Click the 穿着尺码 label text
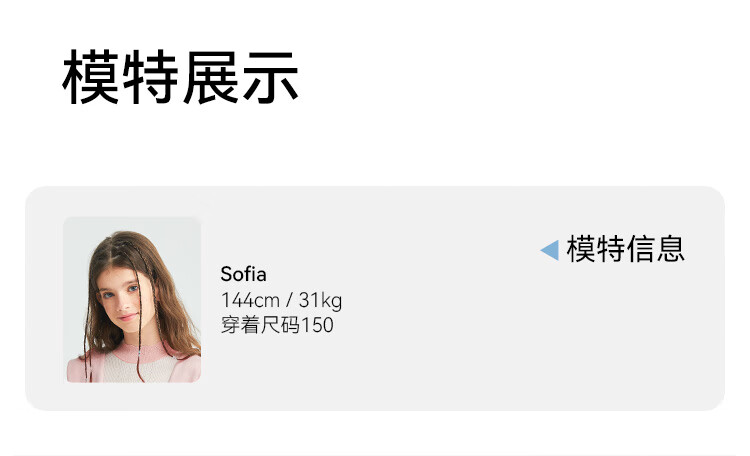750x456 pixels. [260, 325]
